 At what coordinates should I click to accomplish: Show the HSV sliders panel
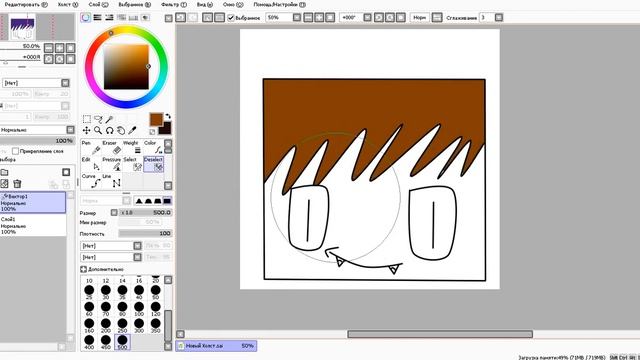pos(109,18)
